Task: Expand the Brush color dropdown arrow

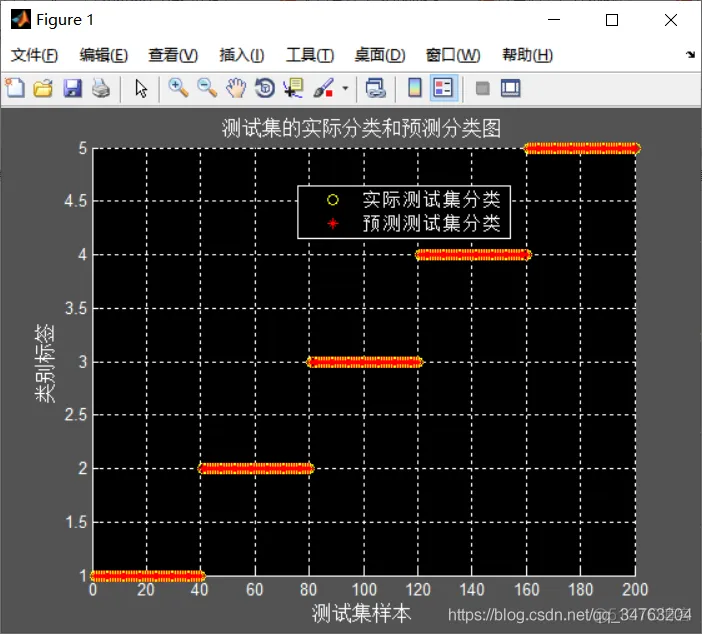Action: (x=345, y=88)
